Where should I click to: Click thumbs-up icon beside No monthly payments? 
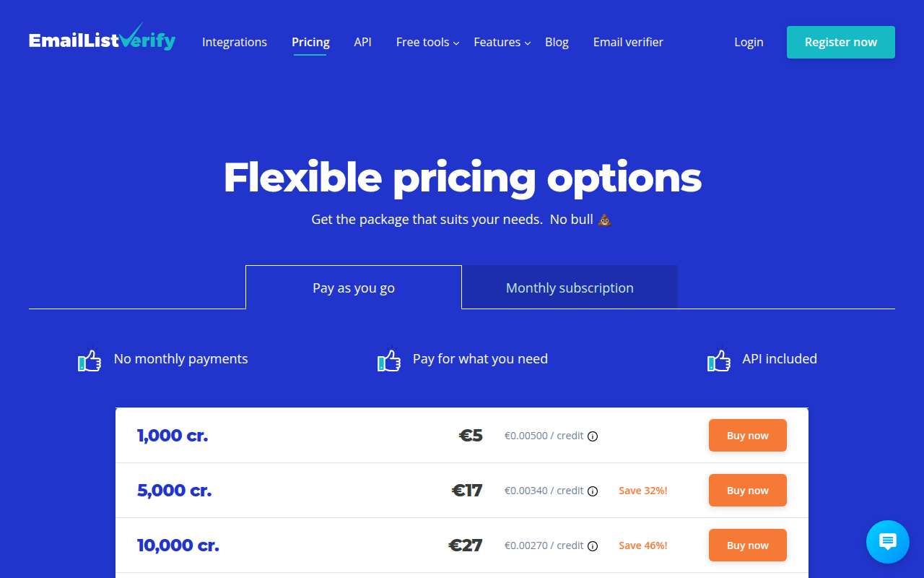pyautogui.click(x=90, y=360)
